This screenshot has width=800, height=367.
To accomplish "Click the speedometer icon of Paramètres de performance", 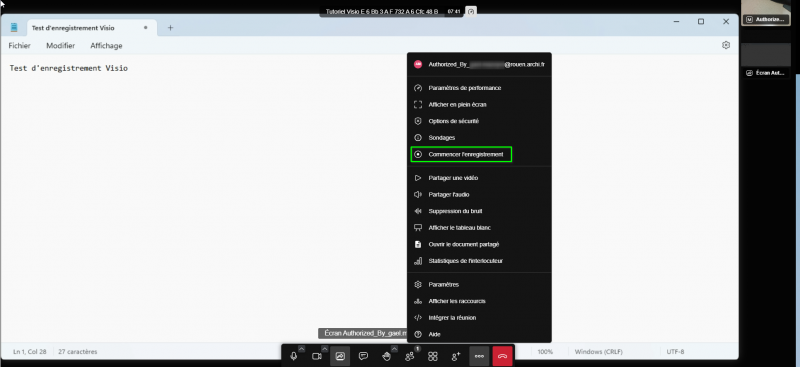I will pyautogui.click(x=418, y=88).
